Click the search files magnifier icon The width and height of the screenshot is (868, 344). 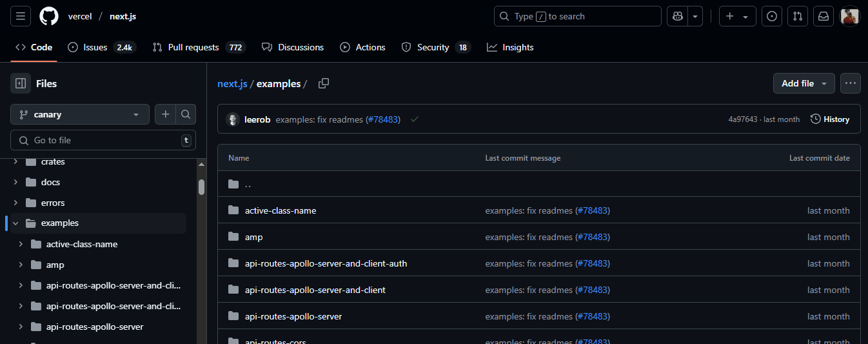186,114
